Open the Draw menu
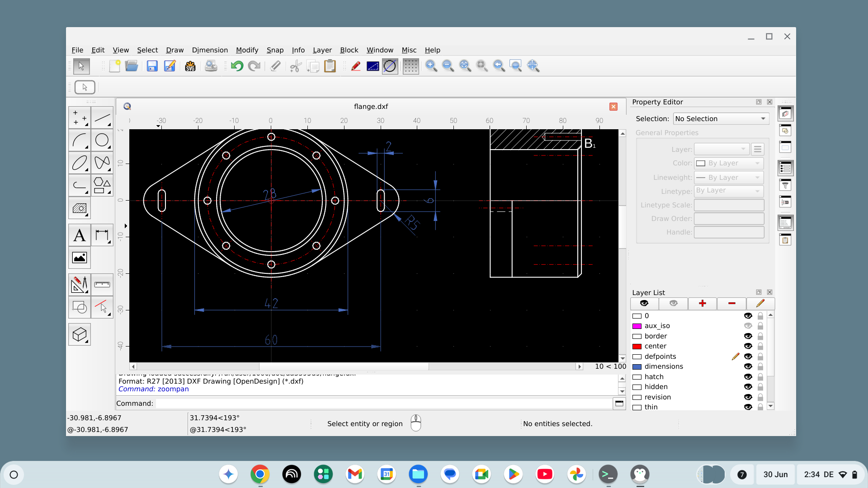 click(x=175, y=50)
